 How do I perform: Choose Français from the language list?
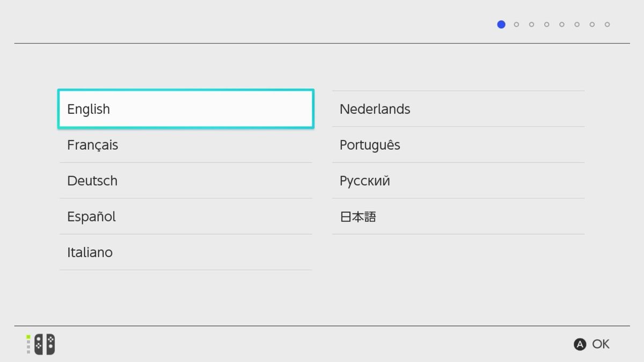pos(185,145)
